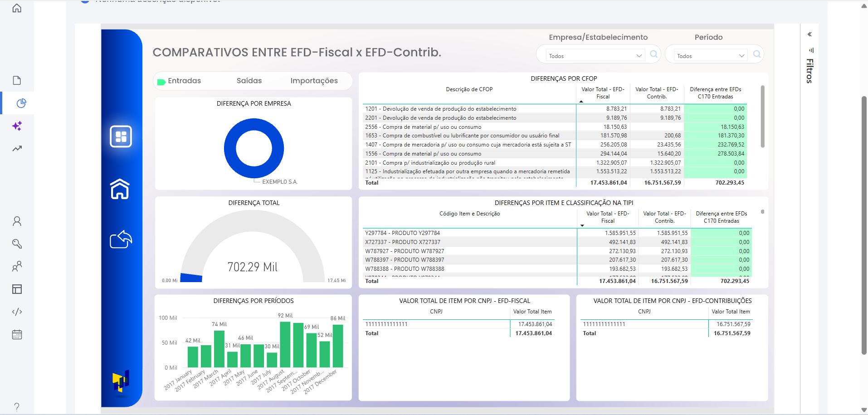Open the code brackets icon in sidebar

(x=17, y=312)
